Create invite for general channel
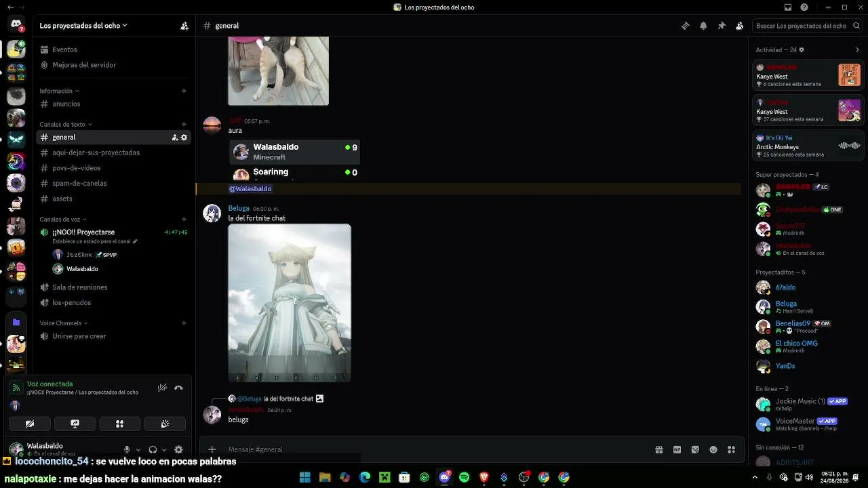 pyautogui.click(x=174, y=137)
